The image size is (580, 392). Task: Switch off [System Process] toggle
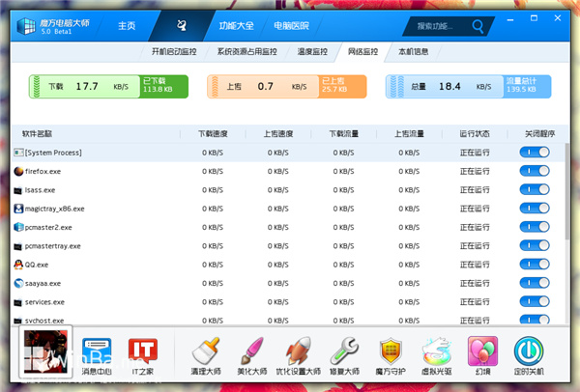(x=535, y=153)
